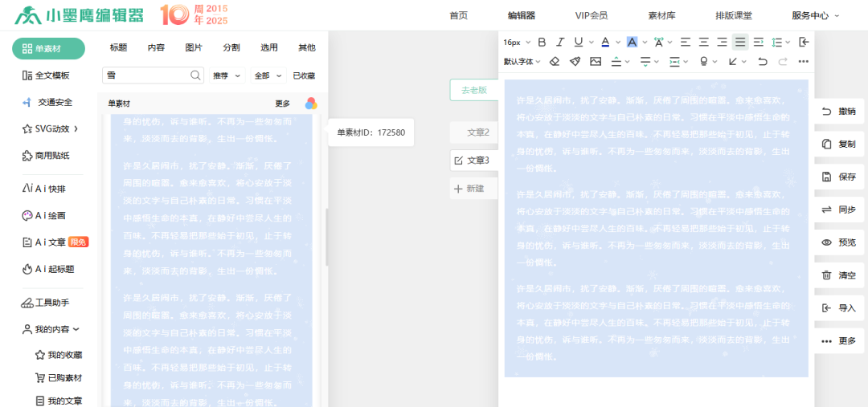The height and width of the screenshot is (407, 868).
Task: Open highlight color dropdown arrow
Action: (x=645, y=43)
